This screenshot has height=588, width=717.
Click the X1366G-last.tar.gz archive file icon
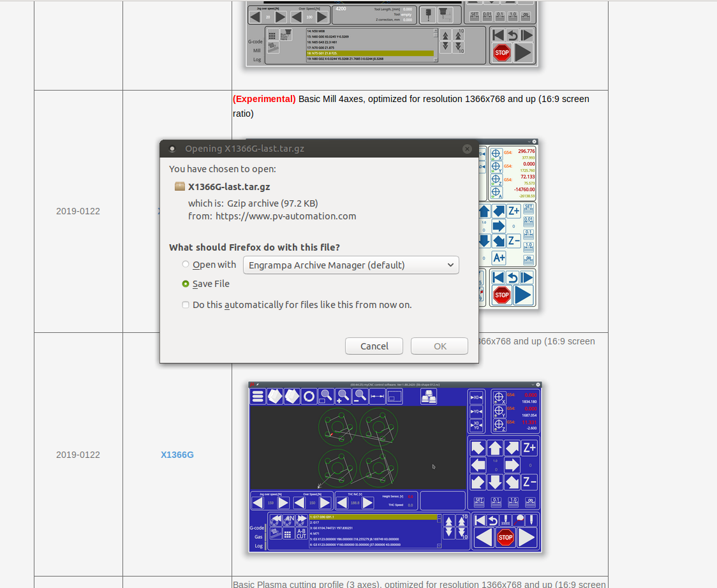(x=180, y=187)
